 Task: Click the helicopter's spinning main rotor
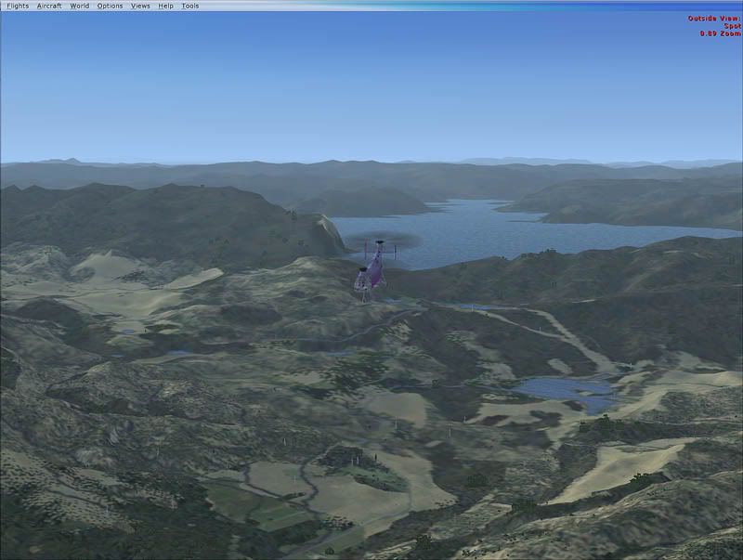pos(381,242)
